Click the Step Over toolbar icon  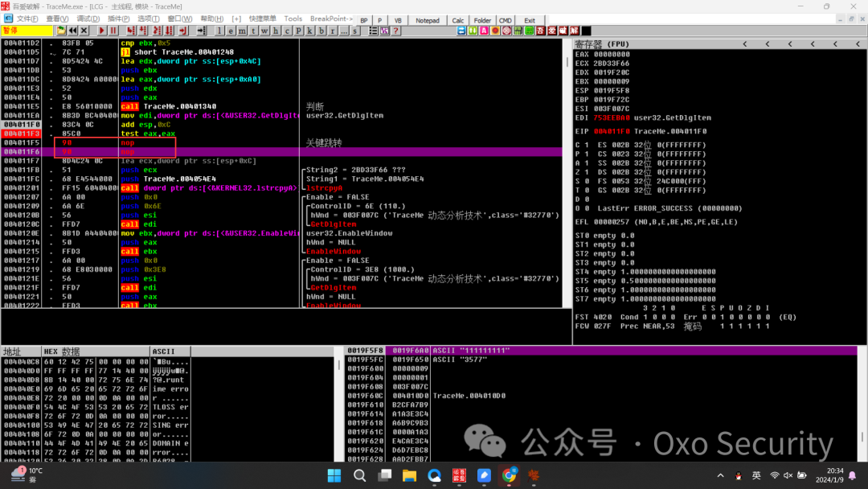pyautogui.click(x=143, y=31)
